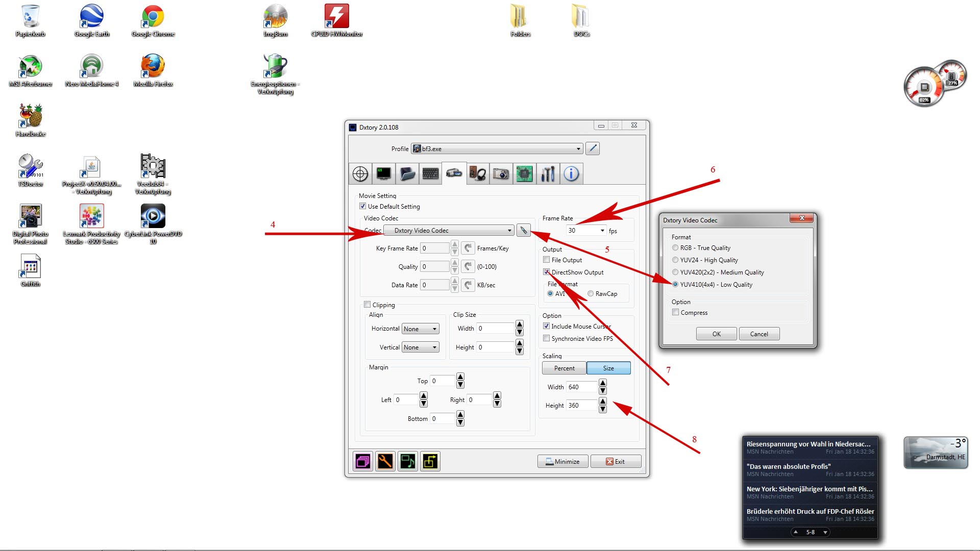980x551 pixels.
Task: Open the Overlay monitor tab
Action: 384,174
